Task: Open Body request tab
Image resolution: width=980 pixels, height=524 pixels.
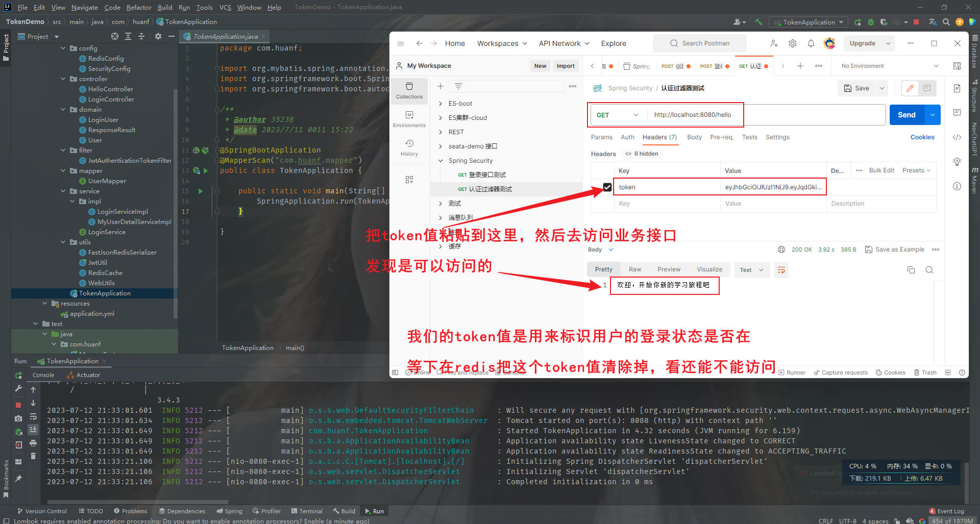Action: [694, 137]
